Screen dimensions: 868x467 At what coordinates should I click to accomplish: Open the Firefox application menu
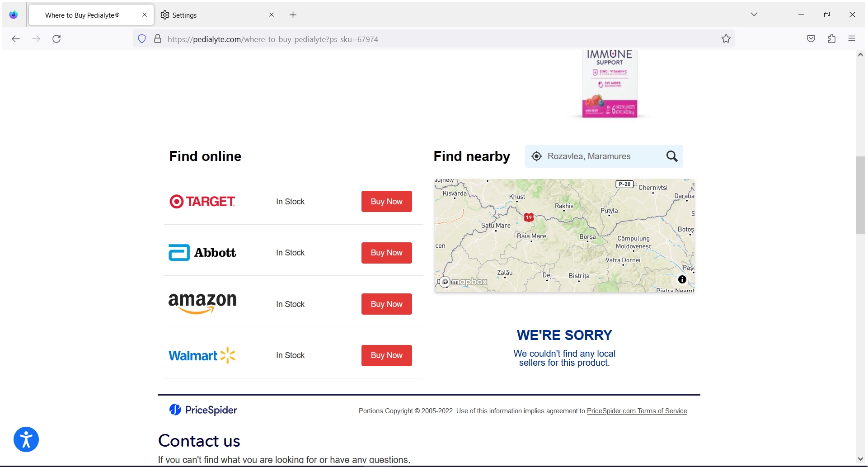pos(852,39)
